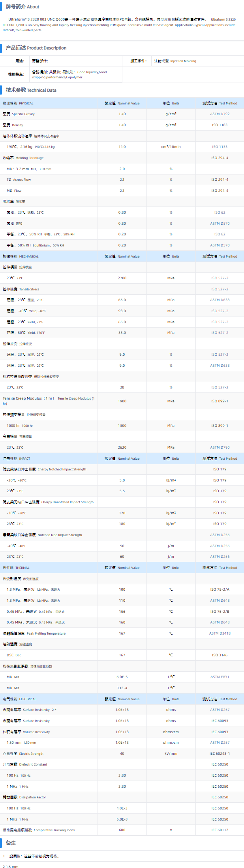This screenshot has width=244, height=868.
Task: Click the thermal expansion value 1.1E-4
Action: click(x=122, y=688)
